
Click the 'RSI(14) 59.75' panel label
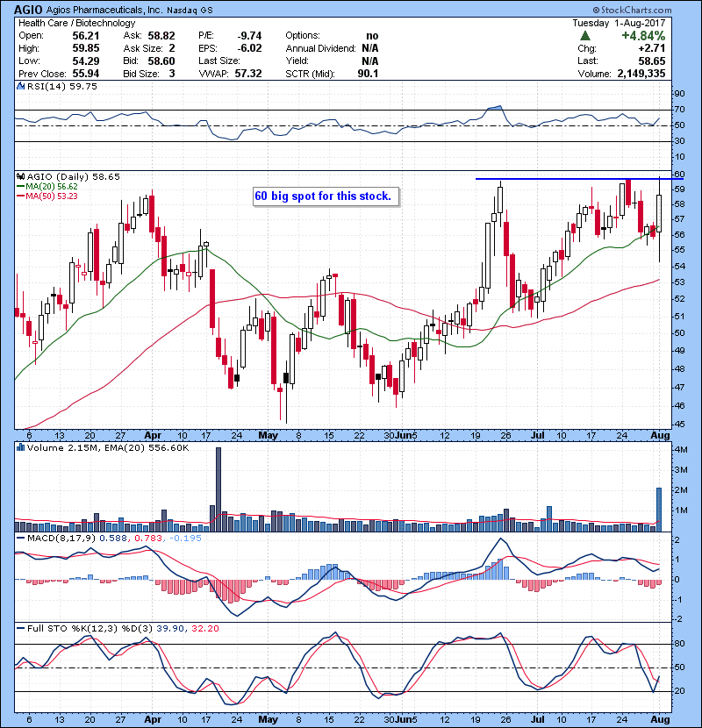(62, 86)
